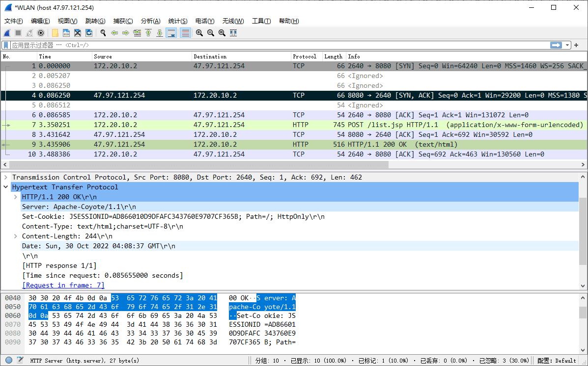Apply the display filter with arrow button
The image size is (588, 366).
556,45
